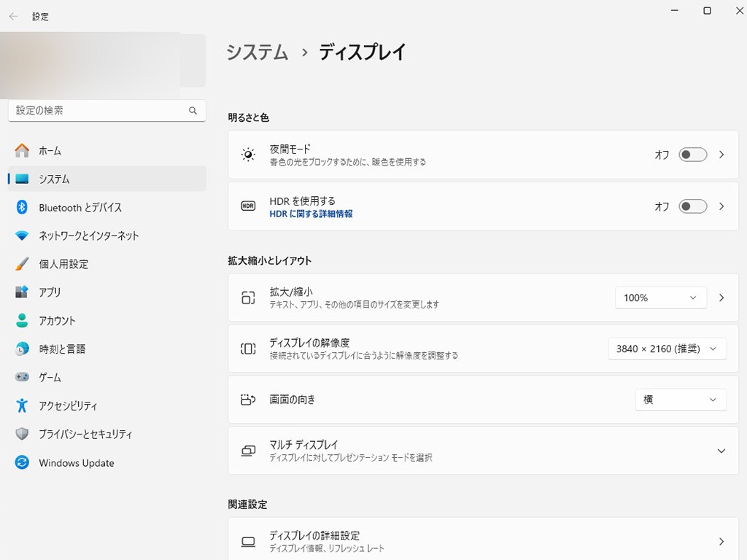
Task: Click the magnifier icon in search box
Action: click(193, 111)
